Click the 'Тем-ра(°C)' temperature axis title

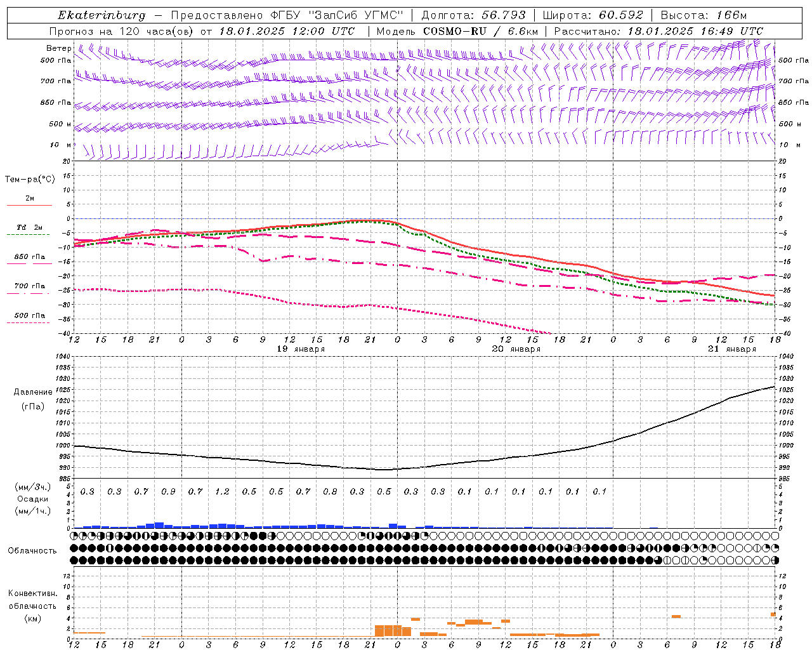(x=30, y=180)
